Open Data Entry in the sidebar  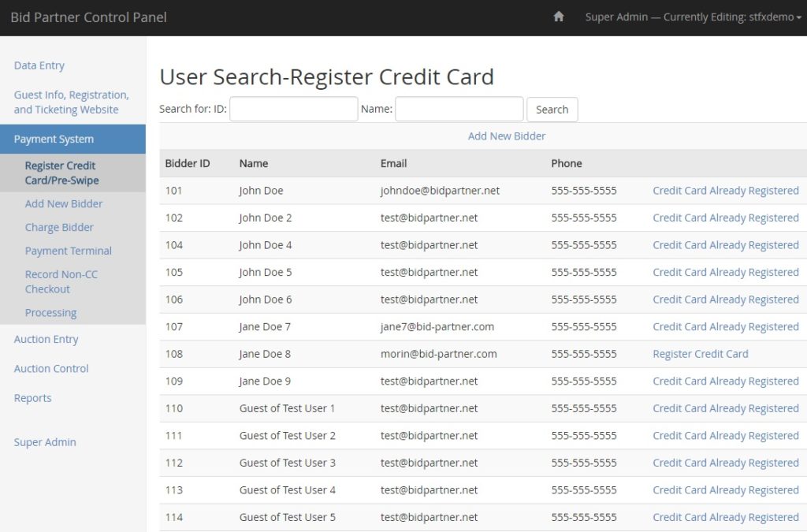tap(39, 65)
